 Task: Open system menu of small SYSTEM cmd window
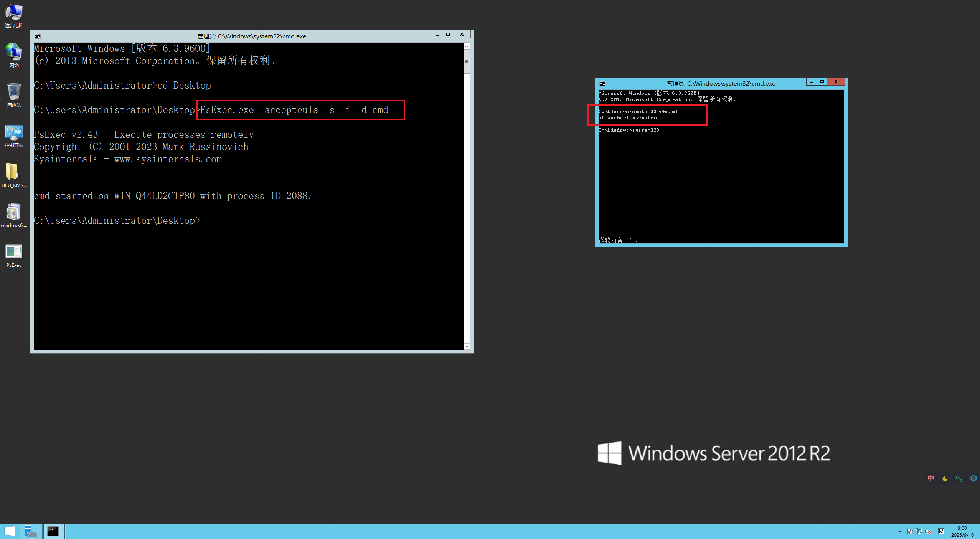click(x=602, y=84)
